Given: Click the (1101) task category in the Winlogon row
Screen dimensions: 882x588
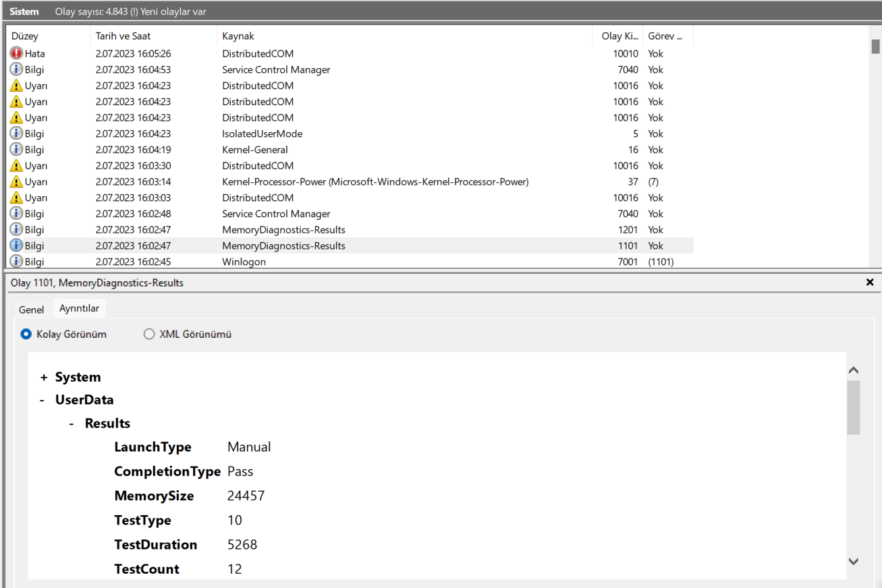Looking at the screenshot, I should coord(661,262).
